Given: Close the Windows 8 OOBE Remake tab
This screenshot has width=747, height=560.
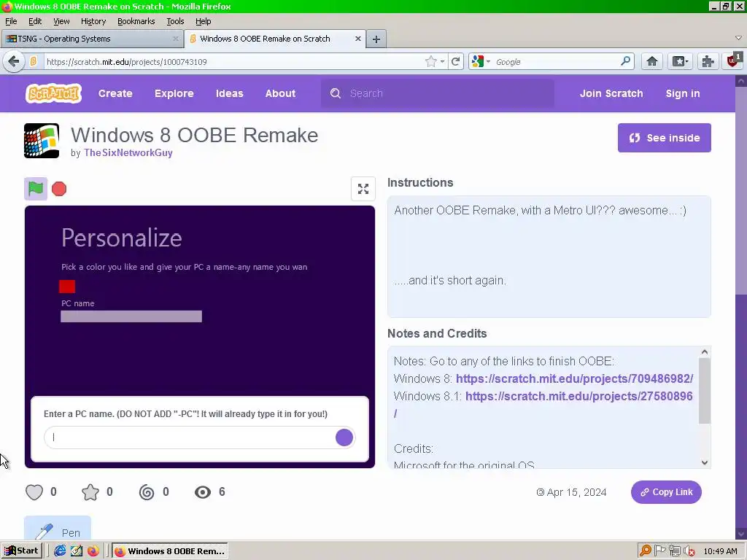Looking at the screenshot, I should pyautogui.click(x=357, y=39).
